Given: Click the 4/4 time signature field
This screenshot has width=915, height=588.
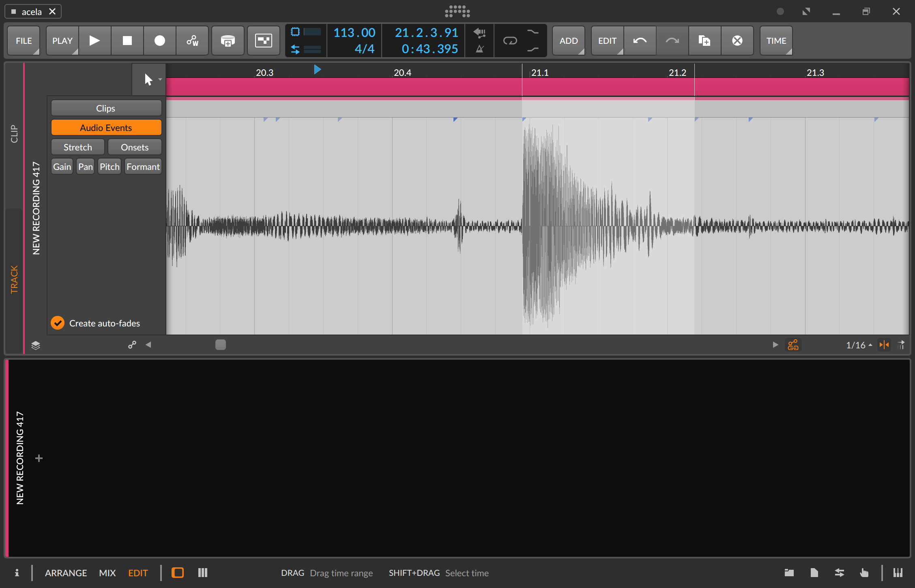Looking at the screenshot, I should click(364, 49).
